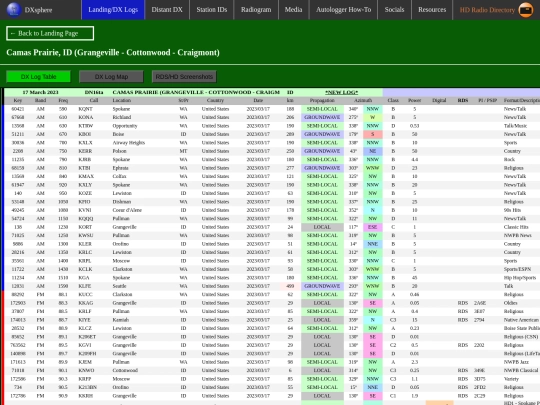
Task: Select call sign KUCC cell
Action: click(x=85, y=295)
